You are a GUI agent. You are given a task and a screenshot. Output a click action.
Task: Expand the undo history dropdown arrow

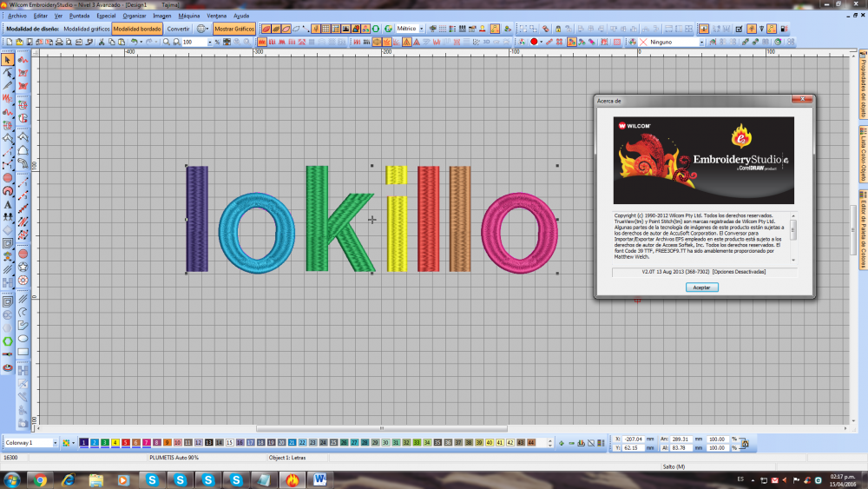141,42
